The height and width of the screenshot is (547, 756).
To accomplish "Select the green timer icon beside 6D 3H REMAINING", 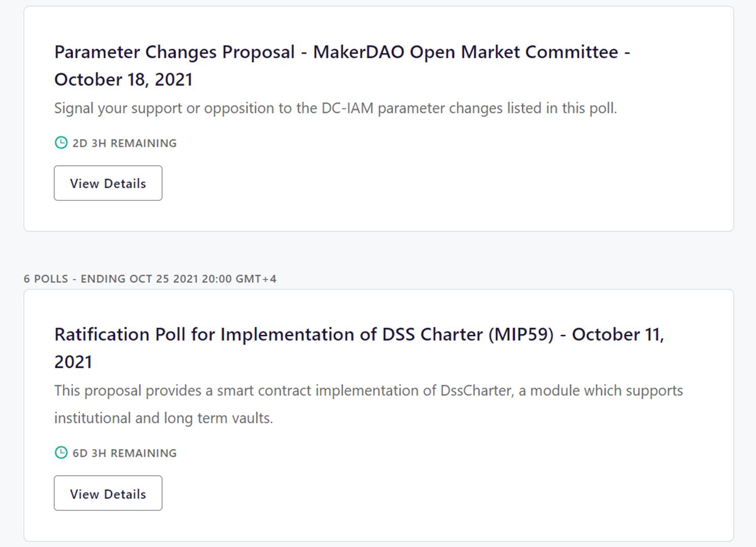I will coord(61,453).
